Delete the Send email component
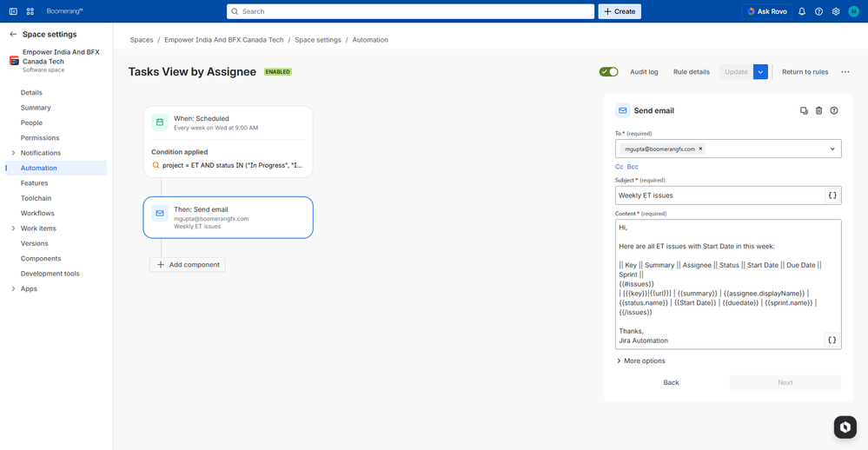The height and width of the screenshot is (450, 868). point(818,110)
